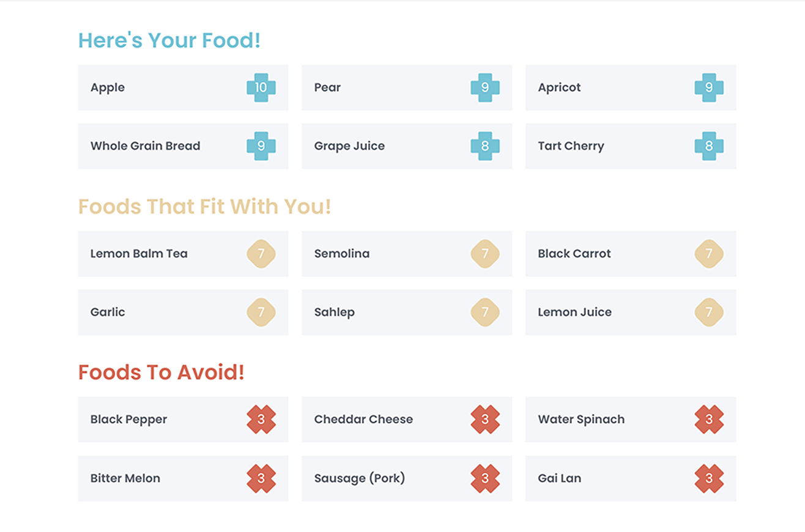Click the red avoid badge beside Cheddar Cheese
This screenshot has height=532, width=805.
pos(485,419)
